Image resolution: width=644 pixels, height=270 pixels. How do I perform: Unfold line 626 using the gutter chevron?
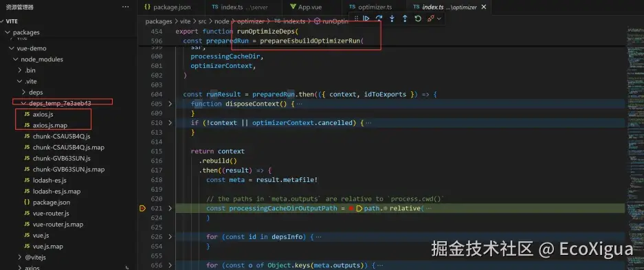tap(170, 237)
